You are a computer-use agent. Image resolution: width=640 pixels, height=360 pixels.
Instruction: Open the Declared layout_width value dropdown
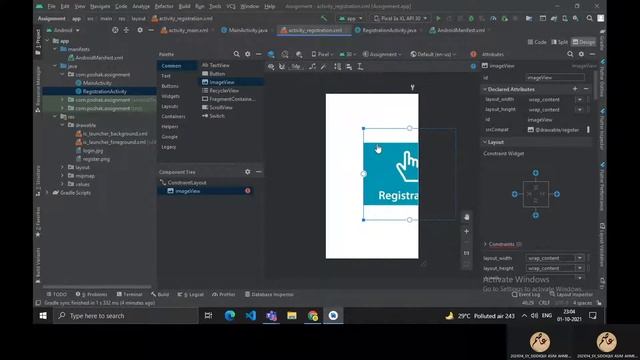pos(580,99)
